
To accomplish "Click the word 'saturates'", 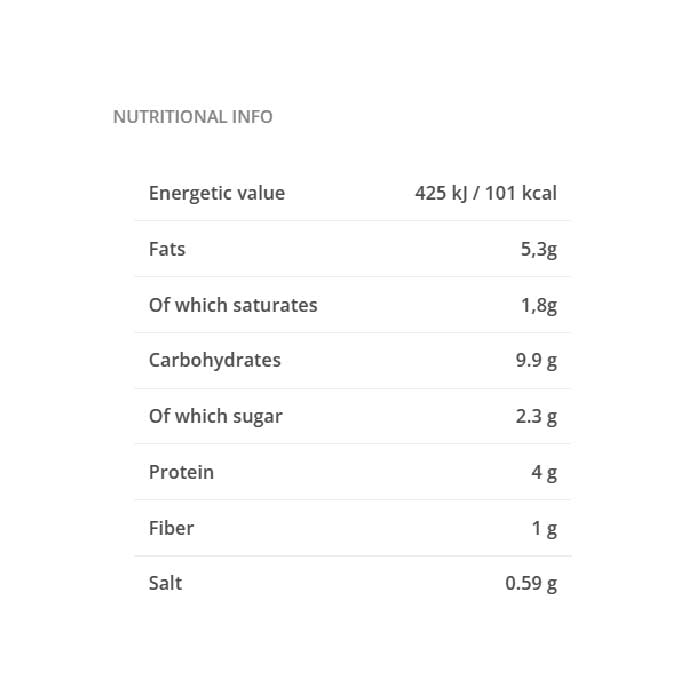I will [x=275, y=305].
